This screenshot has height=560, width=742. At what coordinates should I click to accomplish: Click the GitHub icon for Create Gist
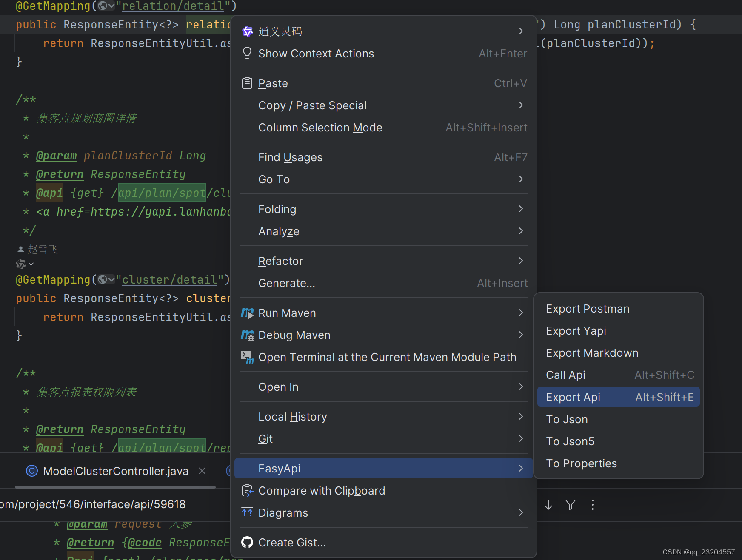pos(247,543)
